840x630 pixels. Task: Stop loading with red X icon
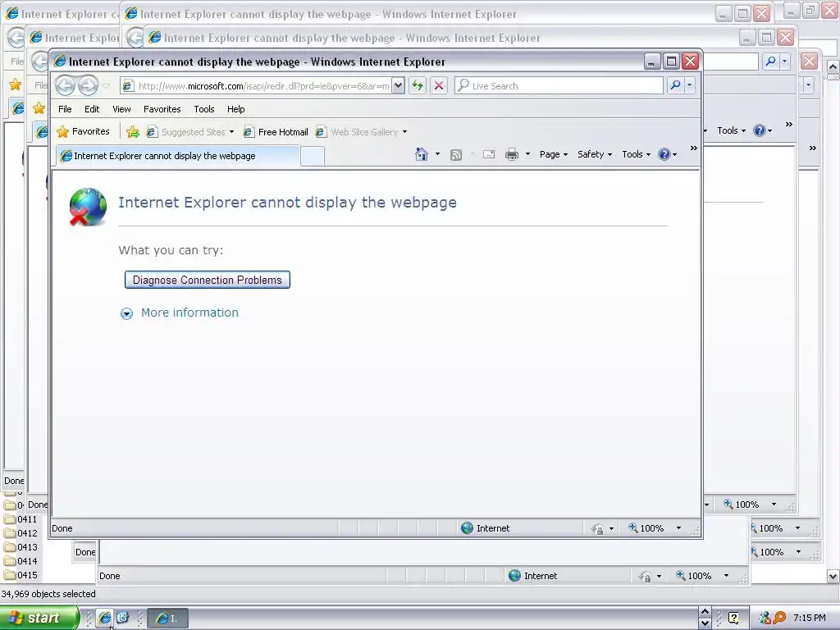pos(439,85)
